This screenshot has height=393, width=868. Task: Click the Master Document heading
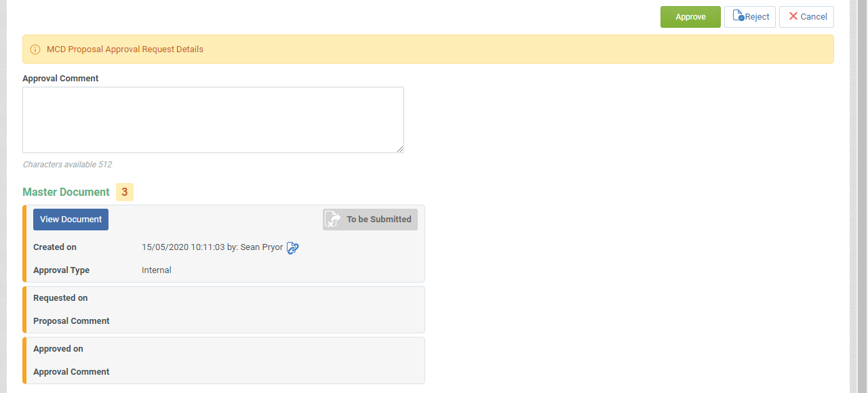(66, 192)
